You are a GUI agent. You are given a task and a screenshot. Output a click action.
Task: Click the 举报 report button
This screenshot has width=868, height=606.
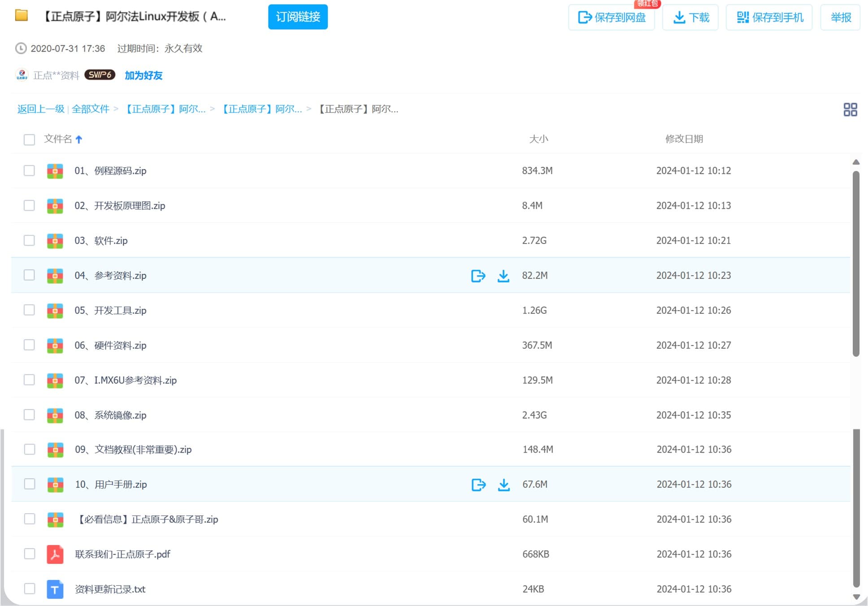(840, 17)
